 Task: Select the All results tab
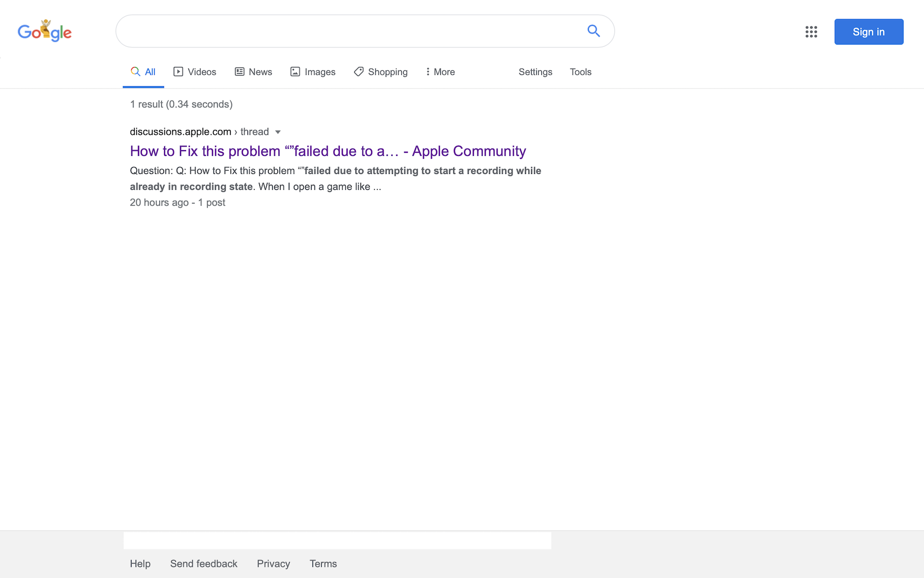pos(143,72)
